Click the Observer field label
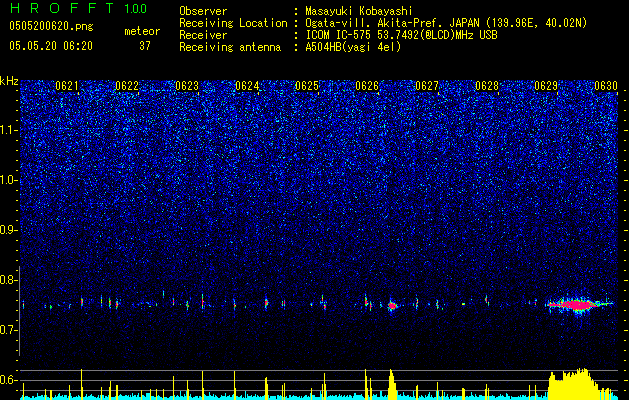The height and width of the screenshot is (400, 629). (203, 11)
